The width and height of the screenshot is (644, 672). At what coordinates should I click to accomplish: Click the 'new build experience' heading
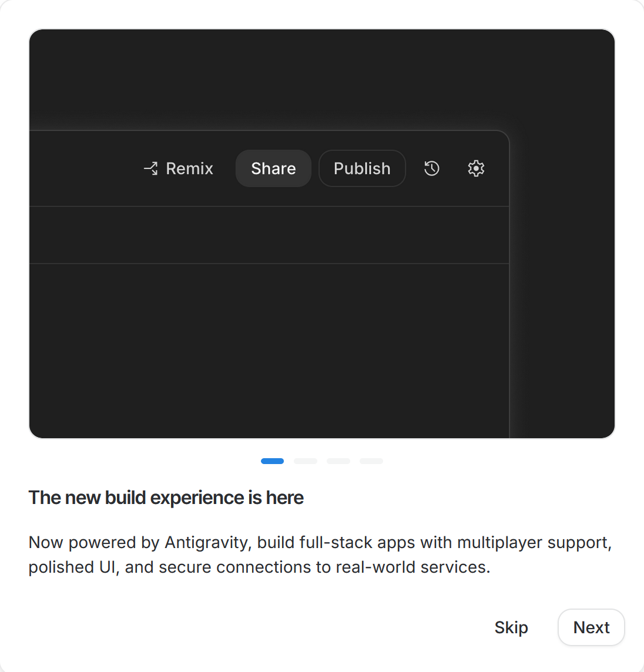[166, 498]
